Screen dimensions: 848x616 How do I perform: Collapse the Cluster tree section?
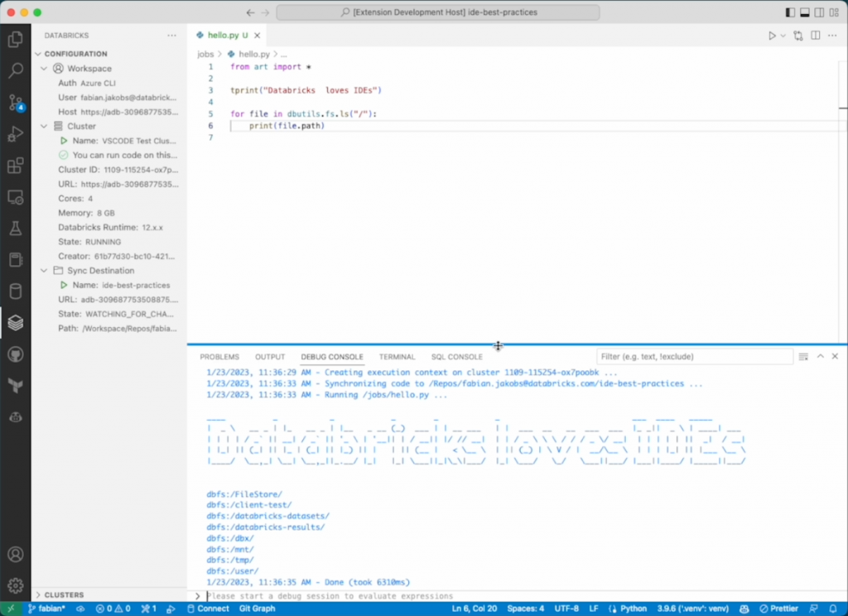click(x=45, y=126)
